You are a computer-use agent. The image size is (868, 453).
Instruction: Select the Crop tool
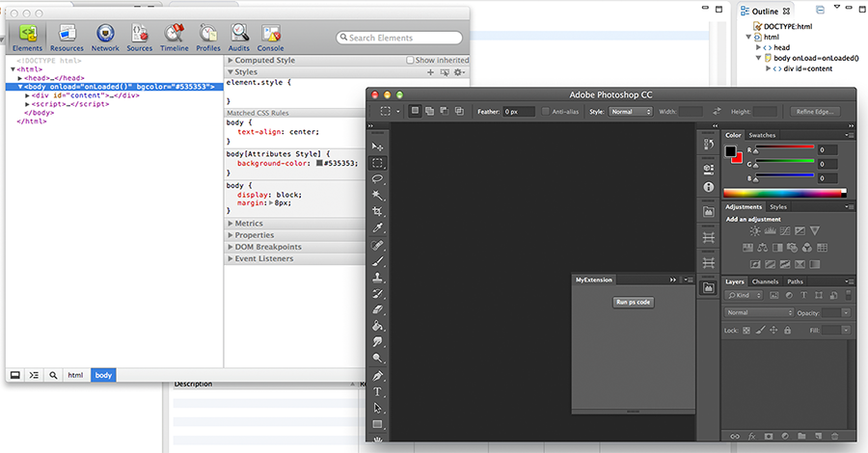377,211
